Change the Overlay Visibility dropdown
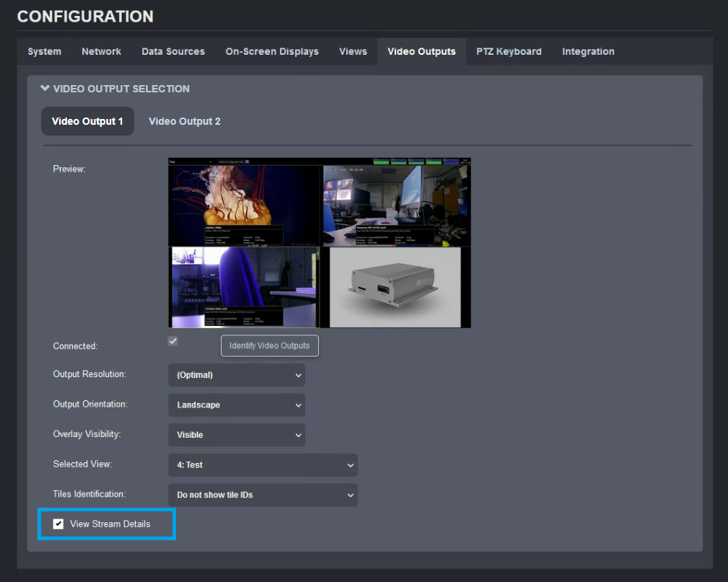The width and height of the screenshot is (728, 582). 237,435
